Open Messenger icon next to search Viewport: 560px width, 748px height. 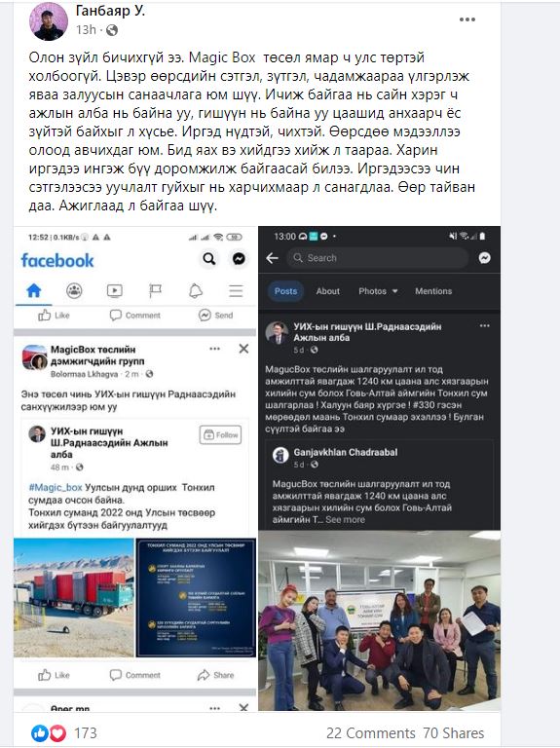(x=239, y=258)
